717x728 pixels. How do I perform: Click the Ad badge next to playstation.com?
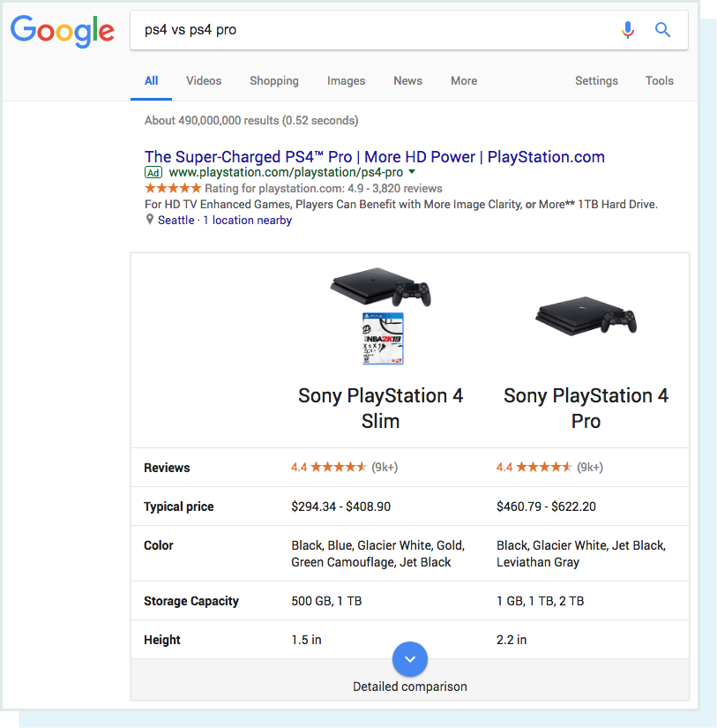153,172
